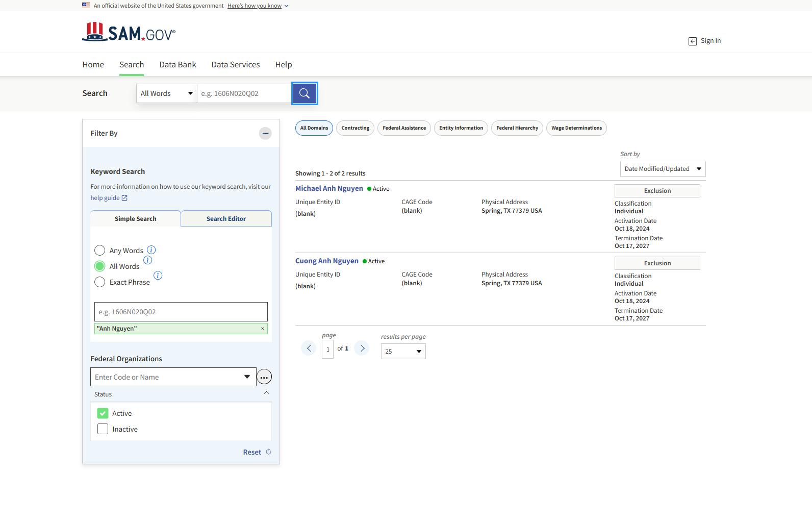812x524 pixels.
Task: Click info icon beside Exact Phrase
Action: click(x=158, y=276)
